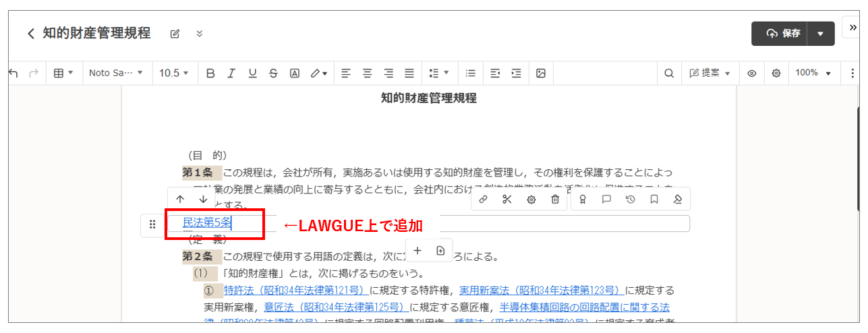Viewport: 868px width, 333px height.
Task: Open the 提案 mode menu
Action: 710,73
